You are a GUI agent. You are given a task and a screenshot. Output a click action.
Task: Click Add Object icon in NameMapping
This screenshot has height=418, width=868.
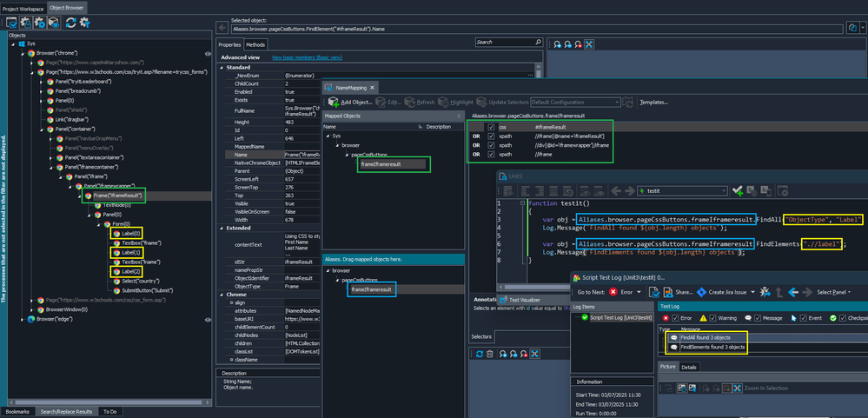(335, 102)
